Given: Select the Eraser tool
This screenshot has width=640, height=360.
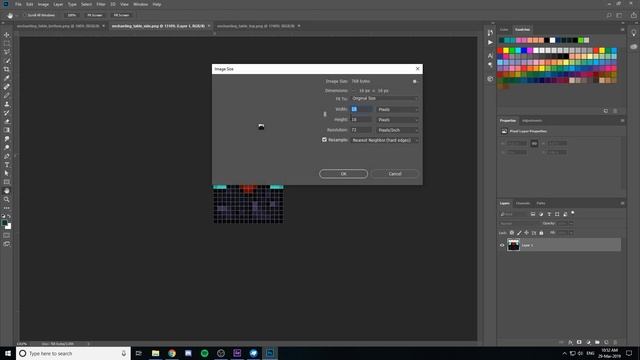Looking at the screenshot, I should pos(7,121).
